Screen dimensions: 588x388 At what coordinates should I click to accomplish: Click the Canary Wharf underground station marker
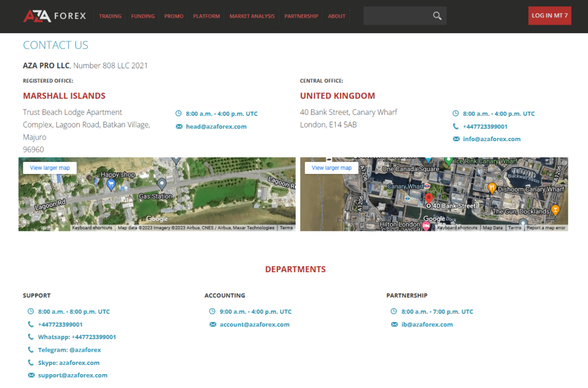coord(427,186)
